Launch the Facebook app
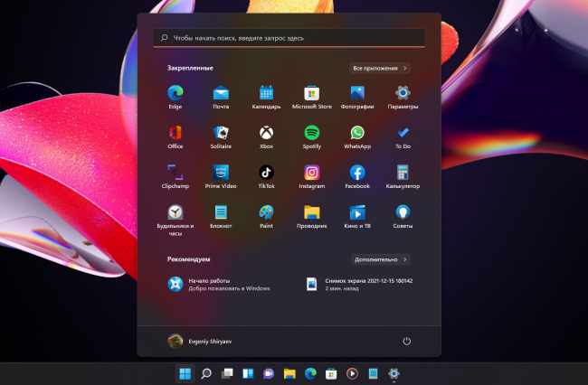Viewport: 588px width, 385px height. (357, 177)
